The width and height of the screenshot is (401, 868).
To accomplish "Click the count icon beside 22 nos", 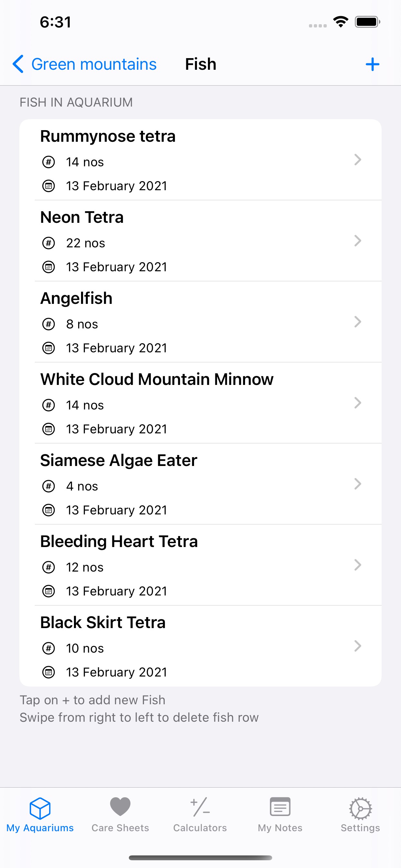I will (48, 243).
